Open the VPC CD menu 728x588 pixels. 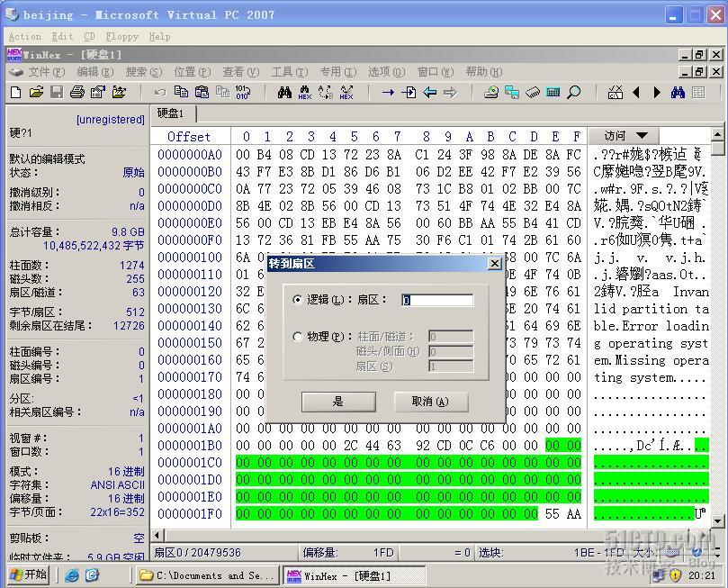[x=90, y=36]
